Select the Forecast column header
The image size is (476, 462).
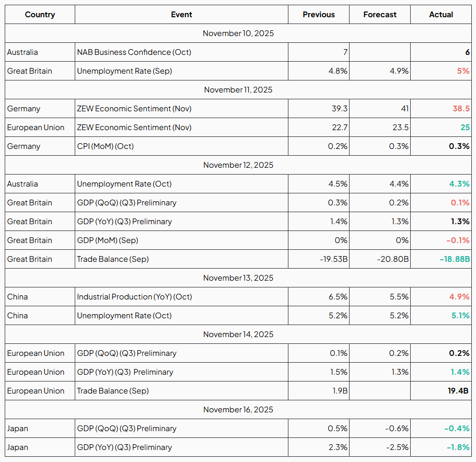(380, 15)
